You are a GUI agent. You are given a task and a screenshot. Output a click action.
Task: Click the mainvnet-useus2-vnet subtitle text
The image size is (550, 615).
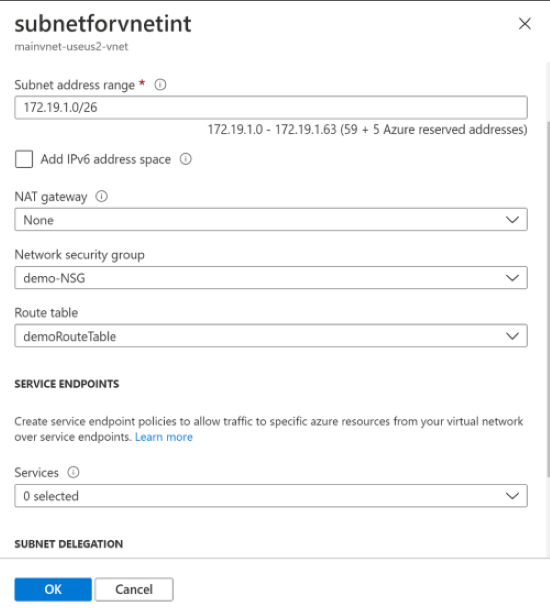click(71, 47)
